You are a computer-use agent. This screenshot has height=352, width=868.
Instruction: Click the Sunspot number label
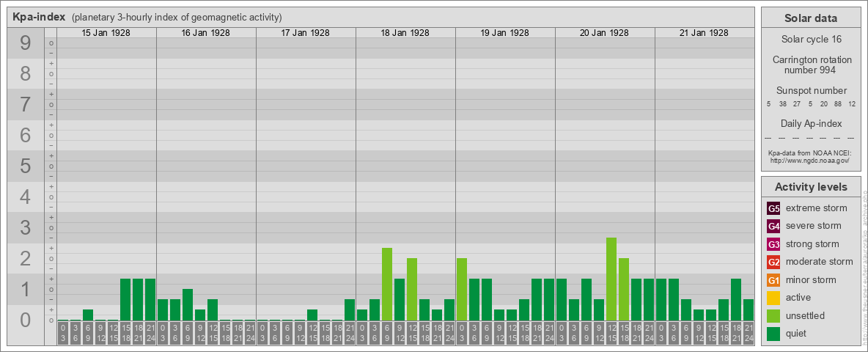(811, 91)
